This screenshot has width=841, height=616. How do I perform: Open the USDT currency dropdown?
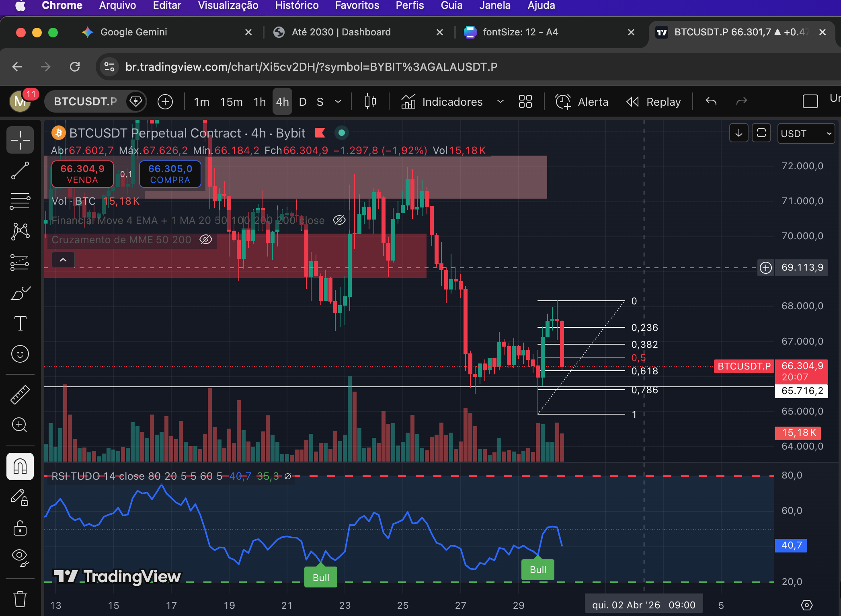pyautogui.click(x=806, y=133)
